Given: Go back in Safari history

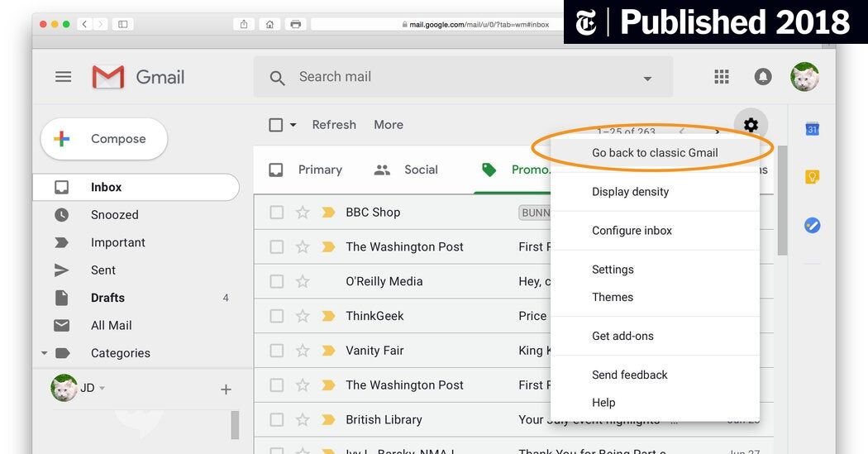Looking at the screenshot, I should coord(84,24).
